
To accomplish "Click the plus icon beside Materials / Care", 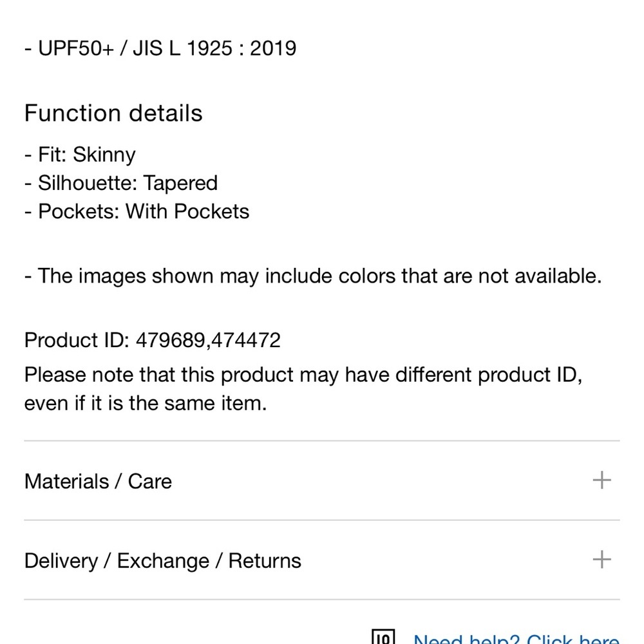I will tap(601, 480).
